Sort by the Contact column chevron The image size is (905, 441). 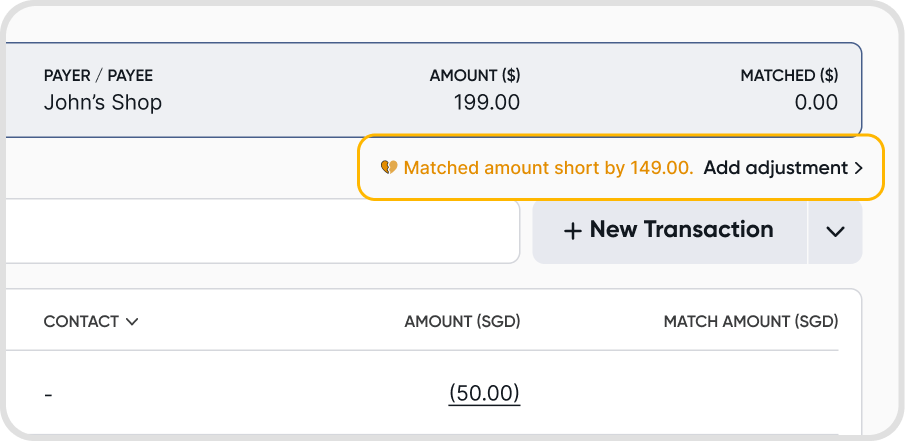[x=132, y=322]
